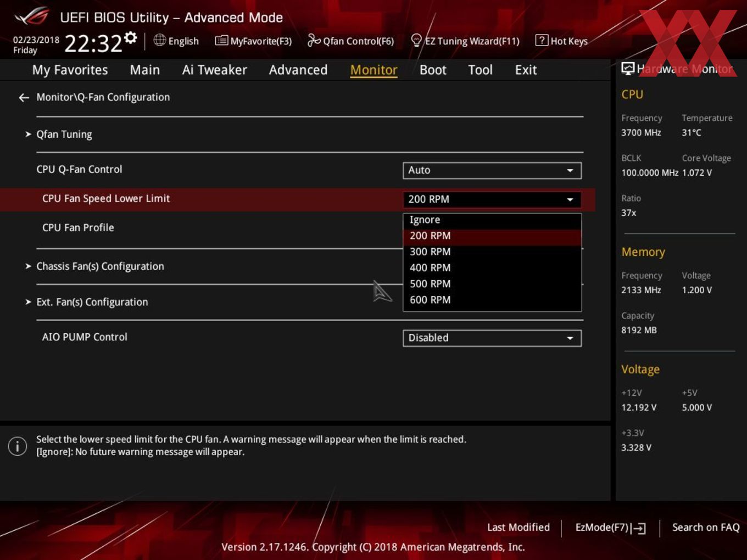Click memory capacity 8192 MB
747x560 pixels.
coord(639,331)
